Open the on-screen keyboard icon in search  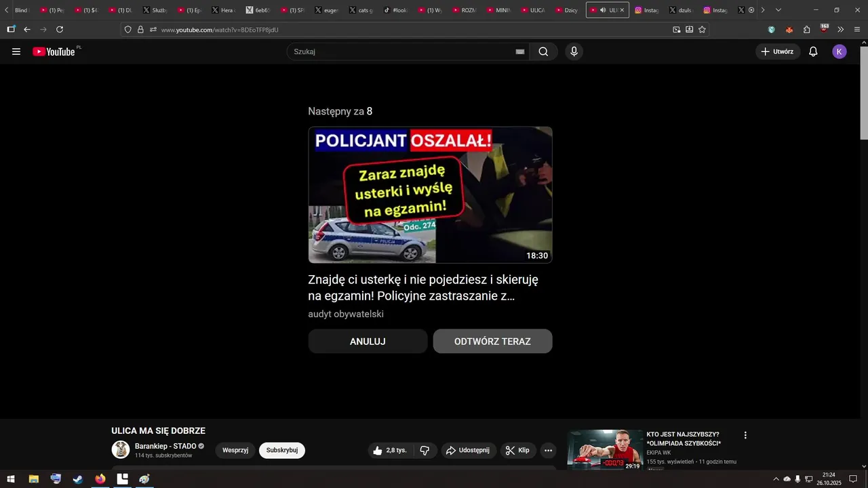520,52
